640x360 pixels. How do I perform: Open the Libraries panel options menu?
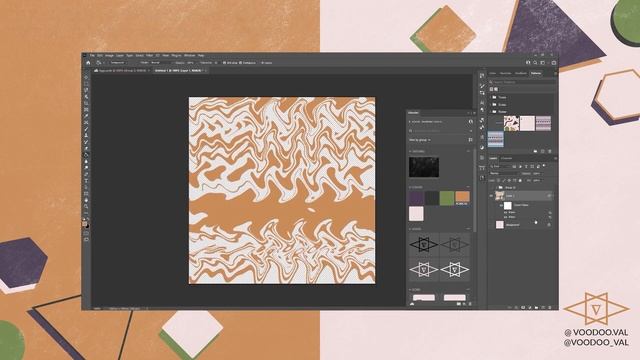[x=474, y=113]
